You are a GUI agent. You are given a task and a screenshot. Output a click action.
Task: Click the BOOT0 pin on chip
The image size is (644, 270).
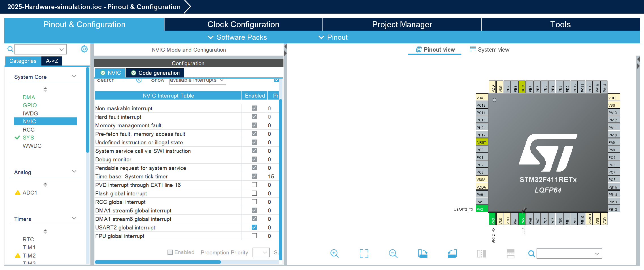[522, 87]
